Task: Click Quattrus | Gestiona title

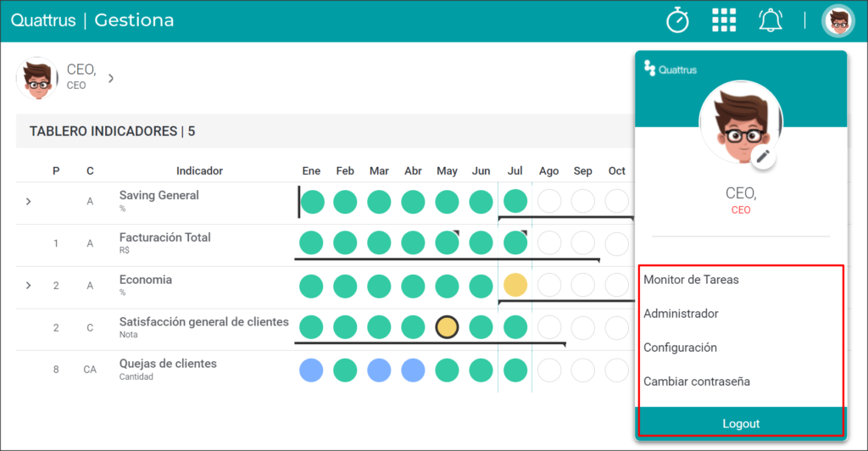Action: pos(92,19)
